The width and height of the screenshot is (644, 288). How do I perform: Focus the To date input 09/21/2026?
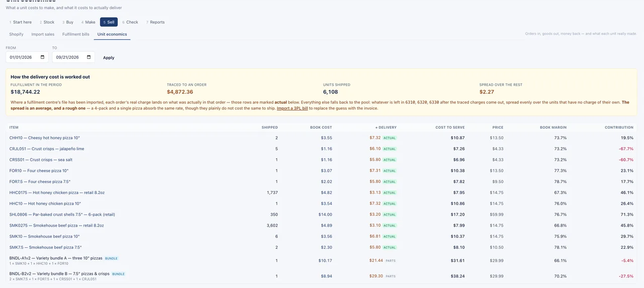coord(73,57)
